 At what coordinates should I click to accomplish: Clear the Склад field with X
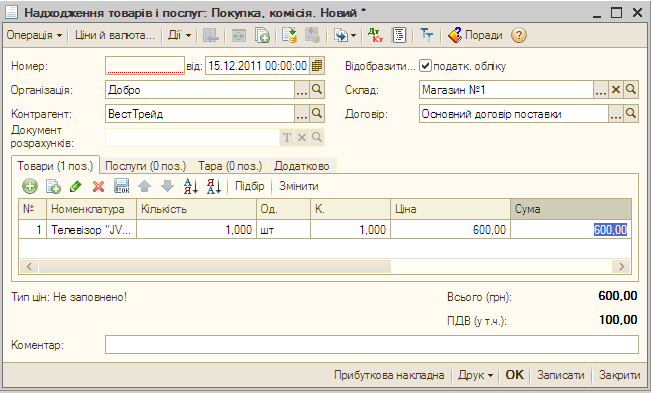click(x=616, y=90)
